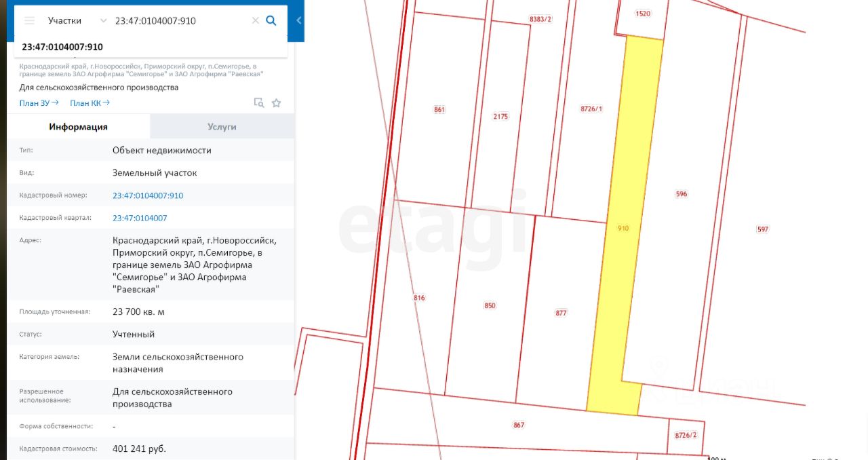Open cadastral quarter 23:47:0104007 link
This screenshot has width=868, height=460.
pyautogui.click(x=140, y=218)
